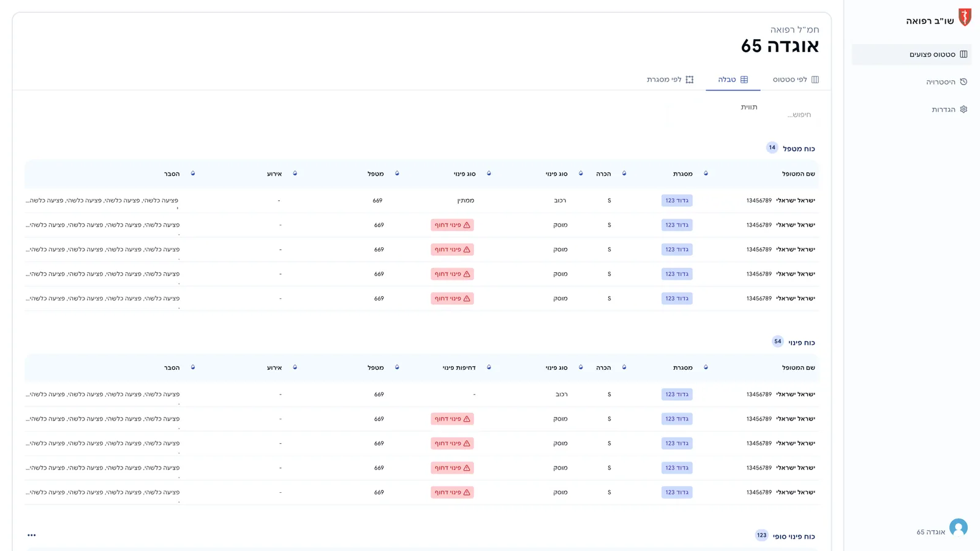Image resolution: width=980 pixels, height=551 pixels.
Task: Sort כוח פינוי table by מסגרת column
Action: pos(706,368)
